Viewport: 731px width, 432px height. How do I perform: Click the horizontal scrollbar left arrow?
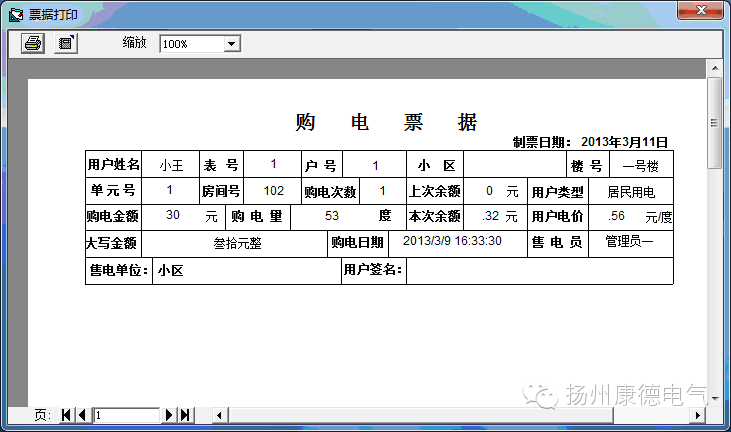(x=220, y=415)
